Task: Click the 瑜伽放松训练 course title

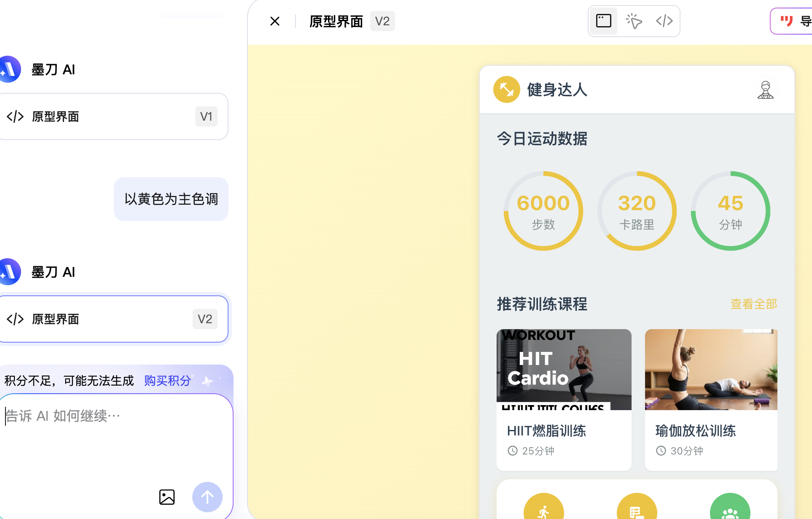Action: point(696,431)
